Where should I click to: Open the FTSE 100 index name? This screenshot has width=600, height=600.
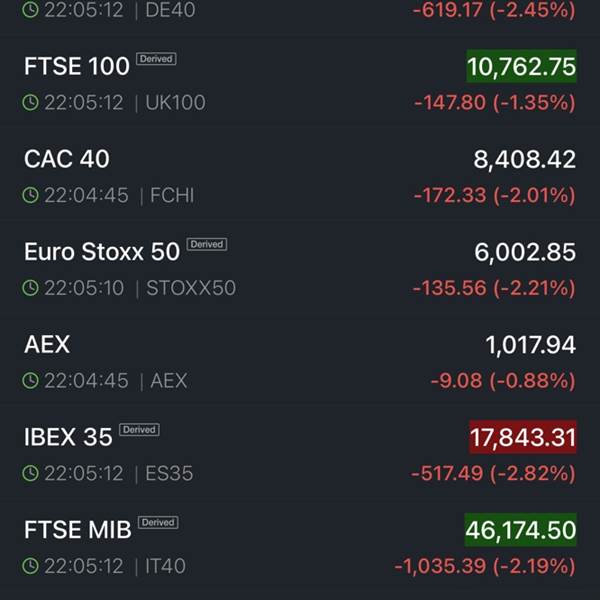click(x=77, y=66)
